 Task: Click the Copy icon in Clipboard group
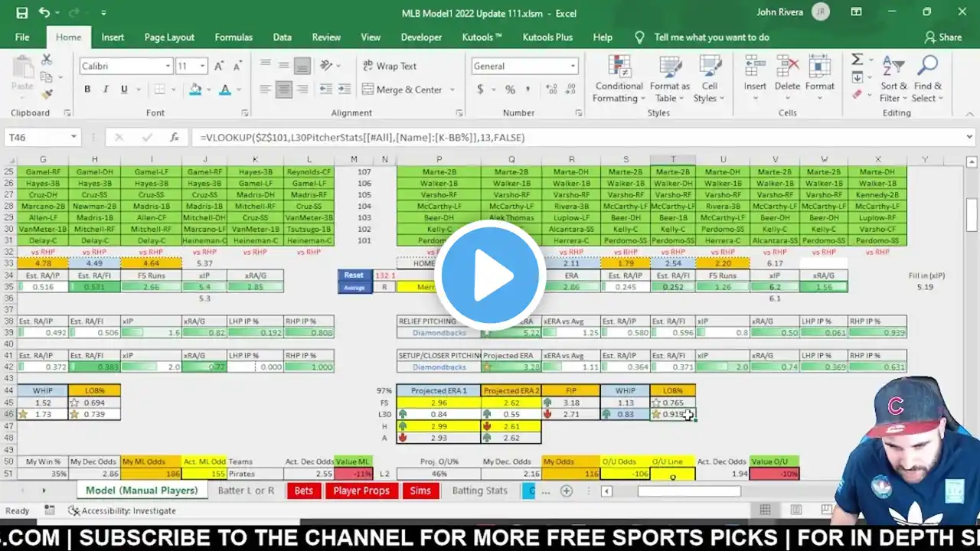(x=47, y=77)
